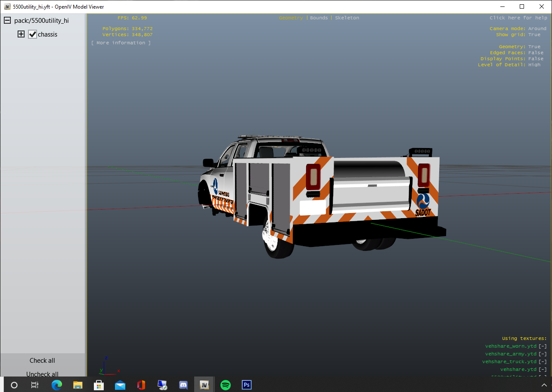The image size is (552, 392).
Task: Toggle the Show grid setting
Action: coord(534,34)
